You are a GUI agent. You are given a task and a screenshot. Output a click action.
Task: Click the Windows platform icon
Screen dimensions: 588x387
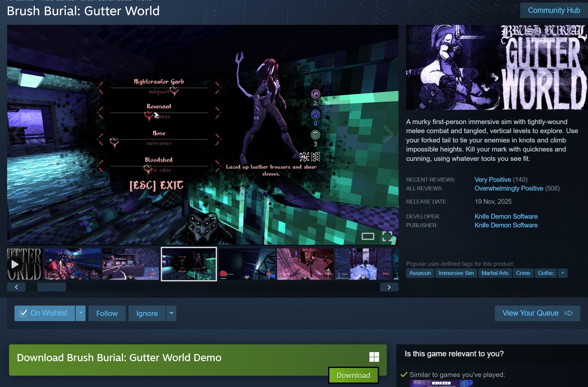click(x=374, y=357)
